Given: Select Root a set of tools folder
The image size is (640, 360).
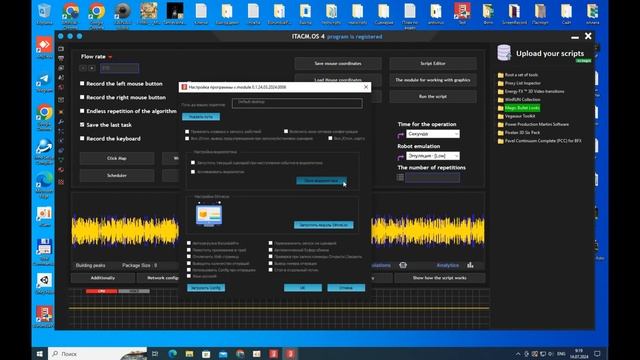Looking at the screenshot, I should pos(521,75).
